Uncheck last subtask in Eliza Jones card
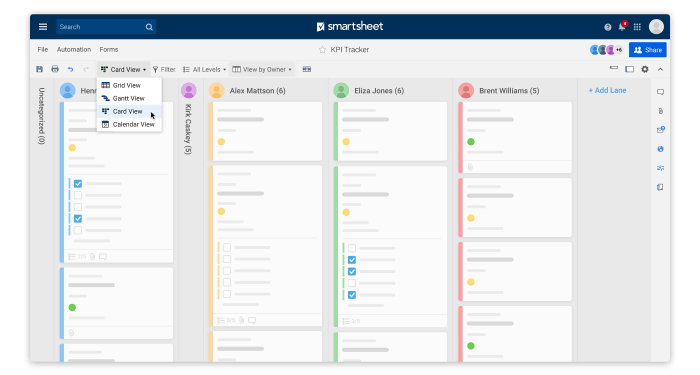700x375 pixels. pos(352,295)
